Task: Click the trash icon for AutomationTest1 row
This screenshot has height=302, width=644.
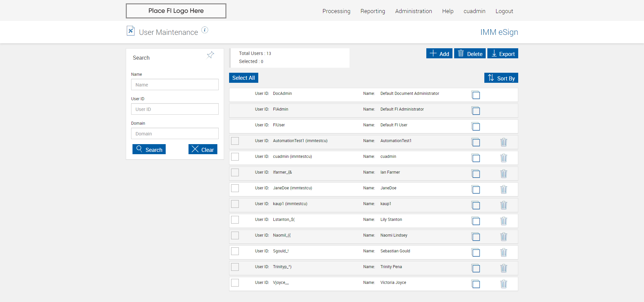Action: pyautogui.click(x=503, y=142)
